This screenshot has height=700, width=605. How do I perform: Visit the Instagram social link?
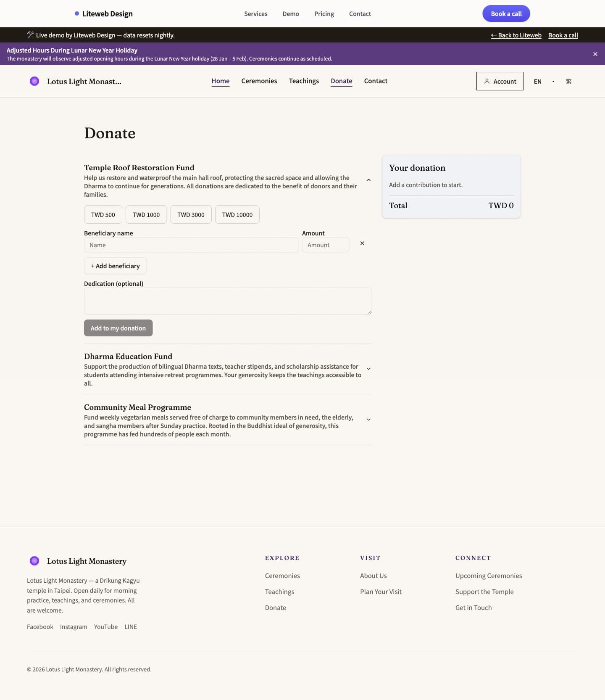click(x=74, y=626)
